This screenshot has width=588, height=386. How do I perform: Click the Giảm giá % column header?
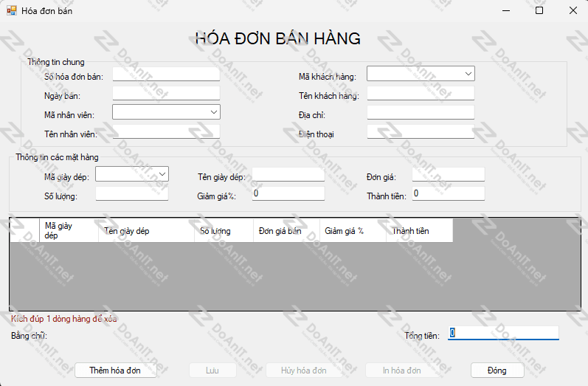pos(353,231)
